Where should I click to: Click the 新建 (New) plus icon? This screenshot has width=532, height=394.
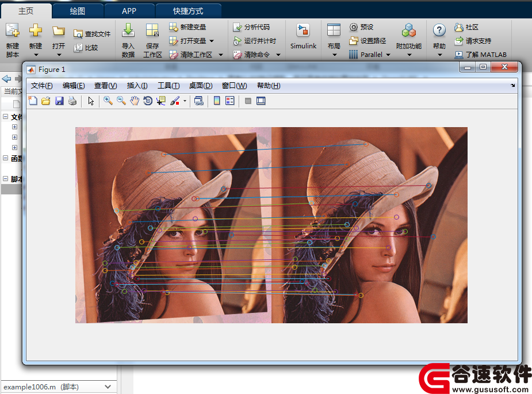[35, 30]
